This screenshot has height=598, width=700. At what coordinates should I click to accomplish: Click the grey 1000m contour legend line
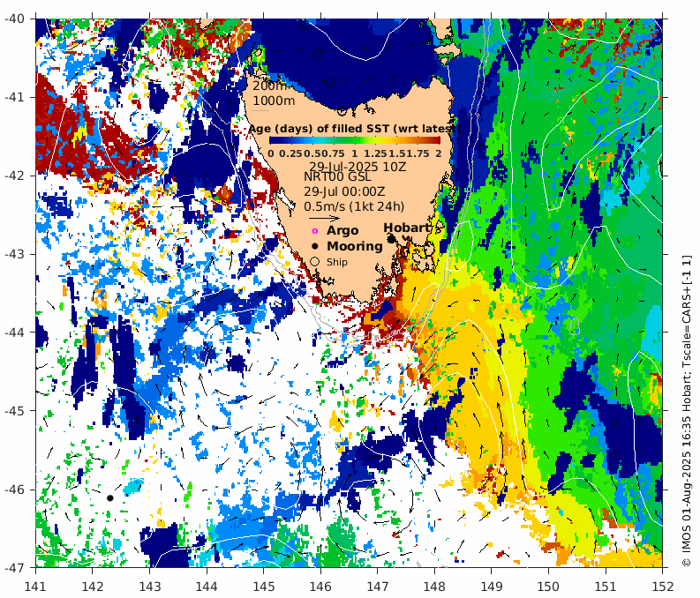click(260, 110)
